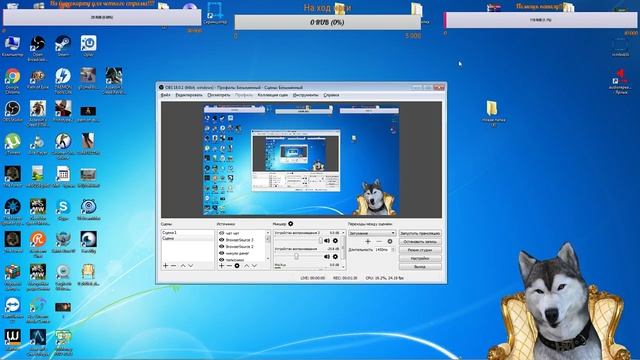
Task: Adjust the 1450ms duration stepper
Action: point(393,249)
